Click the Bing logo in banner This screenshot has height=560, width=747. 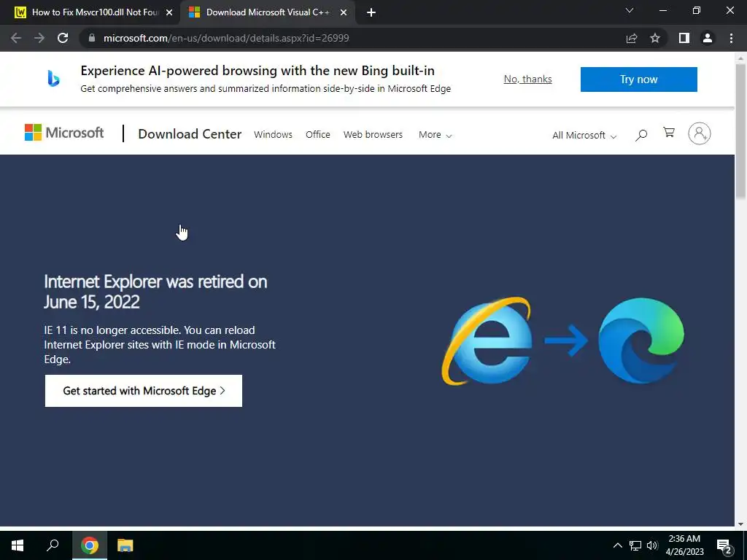(53, 79)
